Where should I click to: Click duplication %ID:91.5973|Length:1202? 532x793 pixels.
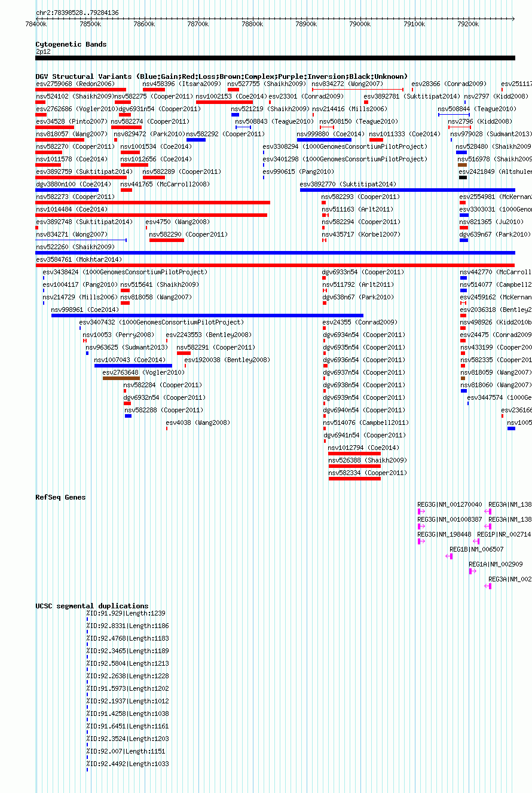tap(127, 688)
